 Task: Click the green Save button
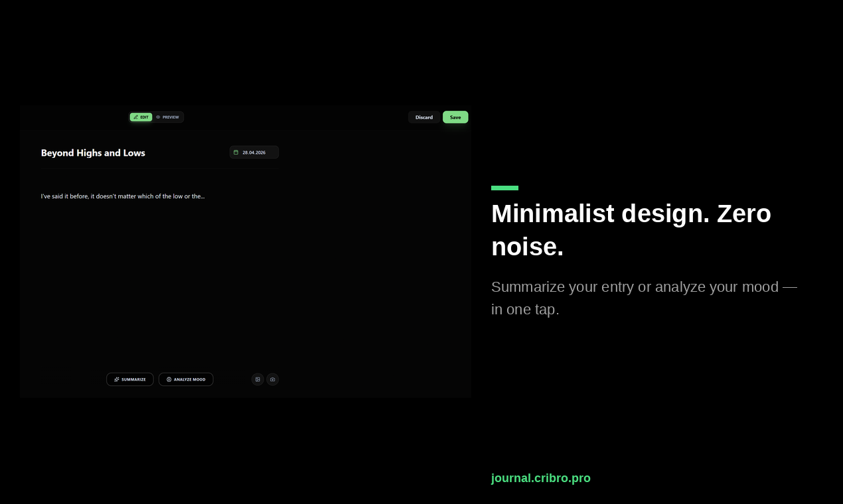pyautogui.click(x=455, y=117)
